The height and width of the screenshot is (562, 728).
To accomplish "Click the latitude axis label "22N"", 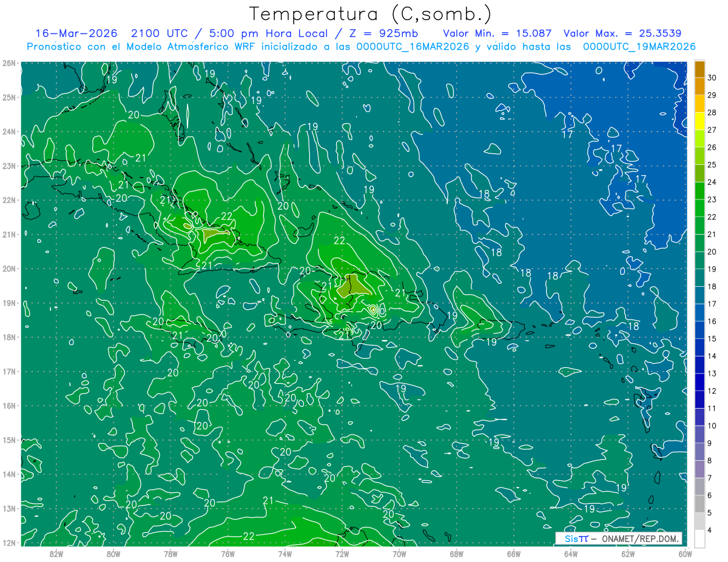I will [8, 200].
